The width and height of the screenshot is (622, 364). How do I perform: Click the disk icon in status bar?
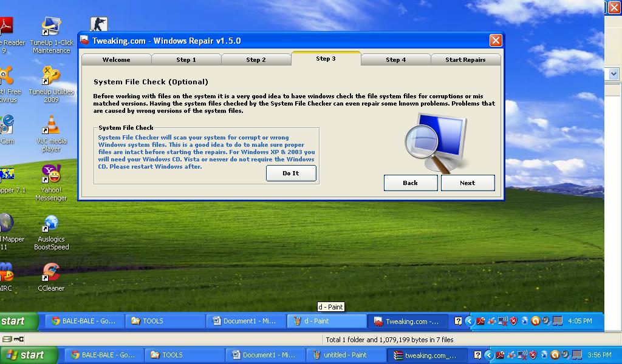pyautogui.click(x=7, y=339)
